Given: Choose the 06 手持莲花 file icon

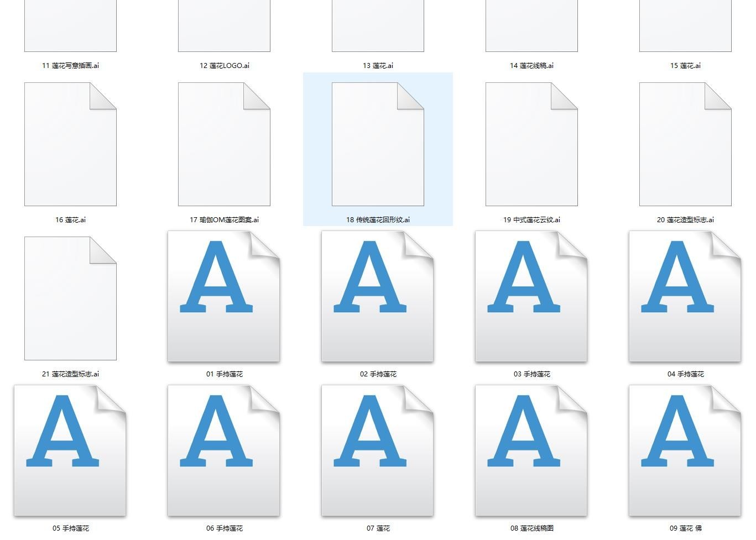Looking at the screenshot, I should tap(224, 451).
